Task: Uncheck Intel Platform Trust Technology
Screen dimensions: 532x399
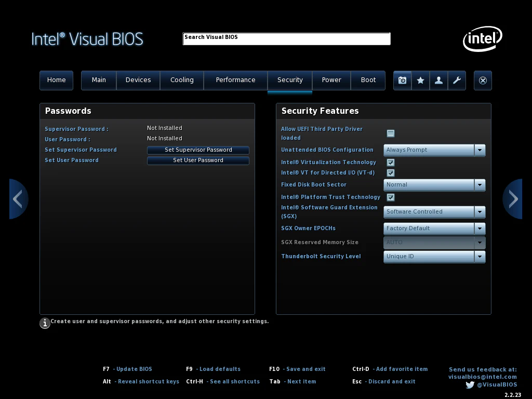Action: tap(391, 197)
